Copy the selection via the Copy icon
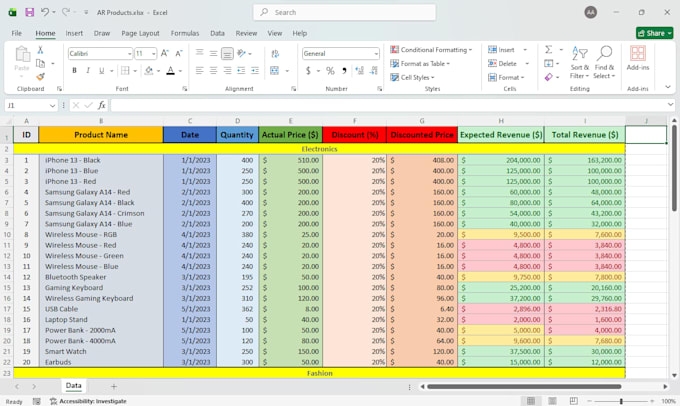Viewport: 680px width, 406px height. [x=40, y=63]
